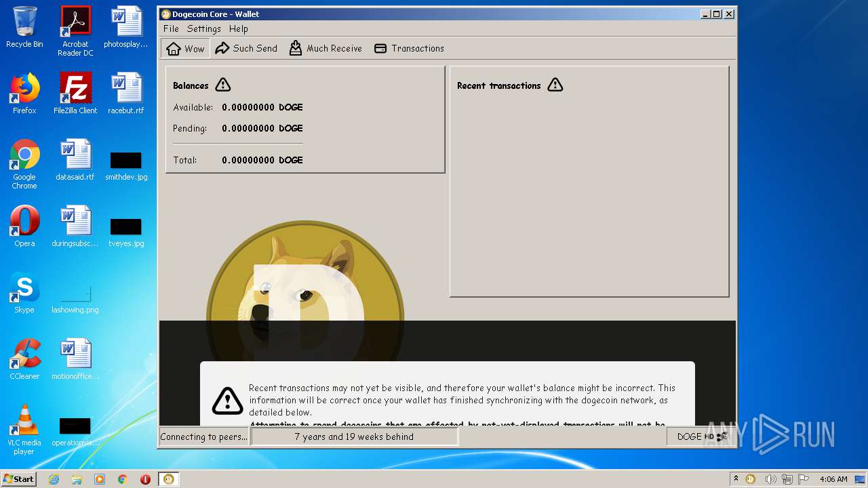
Task: Minimize the Dogecoin Core window
Action: [x=705, y=14]
